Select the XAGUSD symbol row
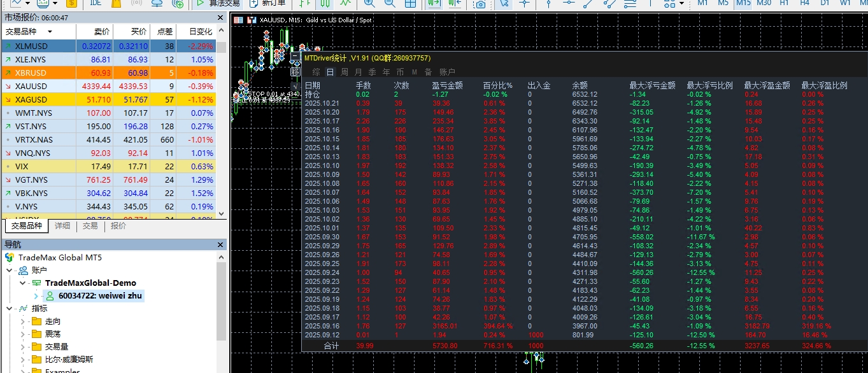The image size is (868, 373). [108, 99]
